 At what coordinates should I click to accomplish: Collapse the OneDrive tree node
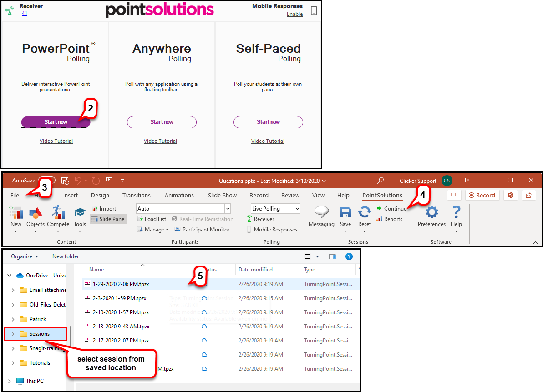click(10, 276)
